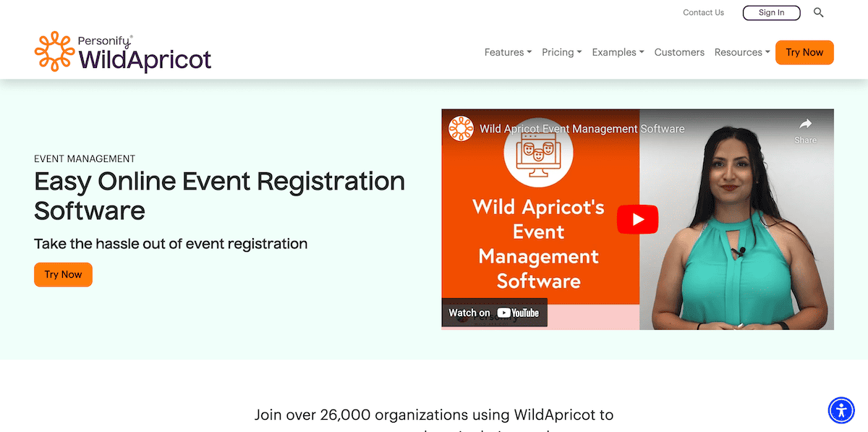Click the orange Try Now header button
Screen dimensions: 868x432
pyautogui.click(x=804, y=52)
